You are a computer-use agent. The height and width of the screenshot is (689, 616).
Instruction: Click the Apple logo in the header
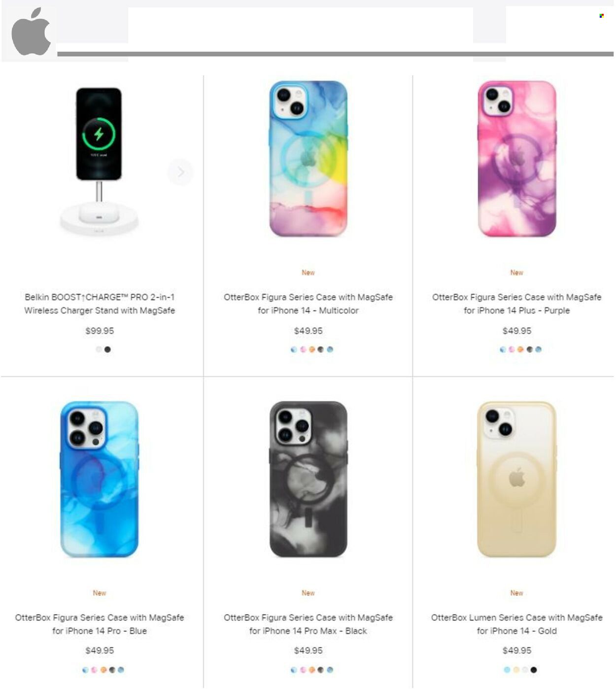click(x=31, y=32)
